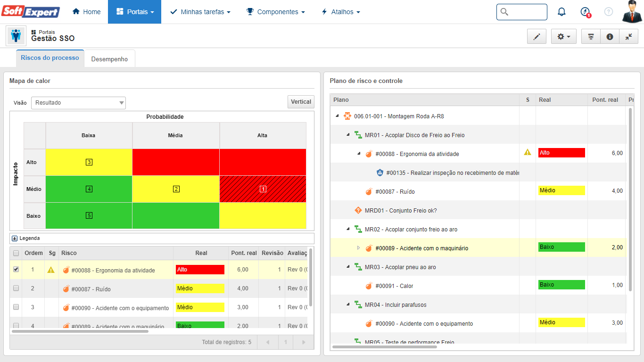644x362 pixels.
Task: Click the help question mark icon
Action: (609, 12)
